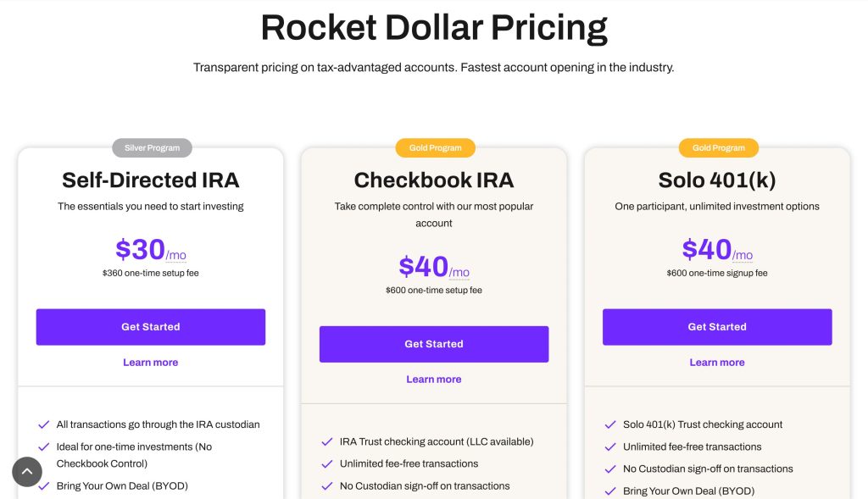Click checkmark by Solo 401(k) no Custodian sign-off
This screenshot has width=868, height=499.
pos(610,469)
